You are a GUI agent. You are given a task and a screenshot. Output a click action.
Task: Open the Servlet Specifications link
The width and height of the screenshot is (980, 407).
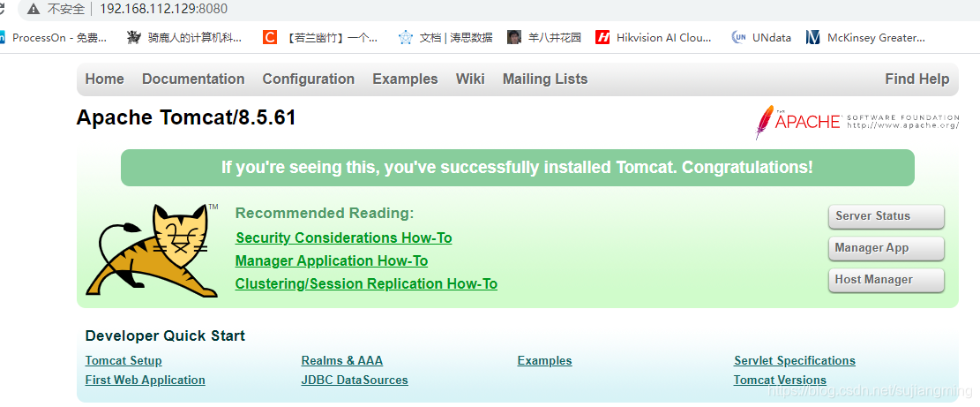tap(794, 361)
